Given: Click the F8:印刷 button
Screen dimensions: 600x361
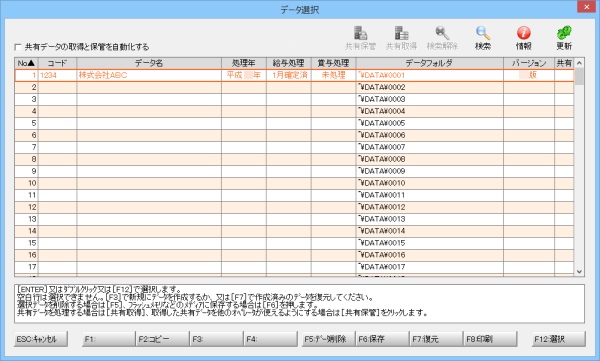Looking at the screenshot, I should click(490, 339).
